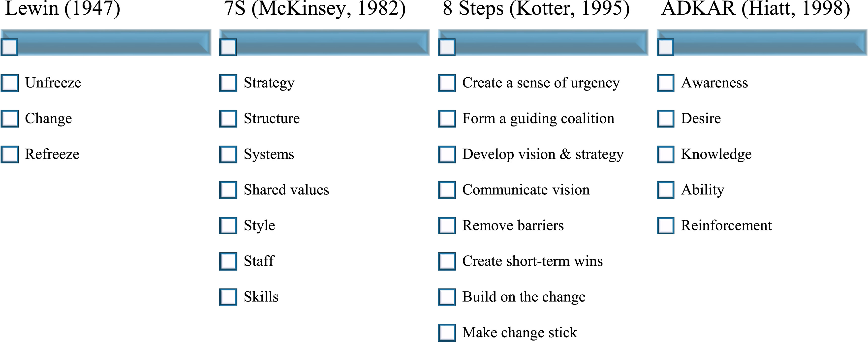868x342 pixels.
Task: Check the Awareness checkbox
Action: tap(665, 83)
